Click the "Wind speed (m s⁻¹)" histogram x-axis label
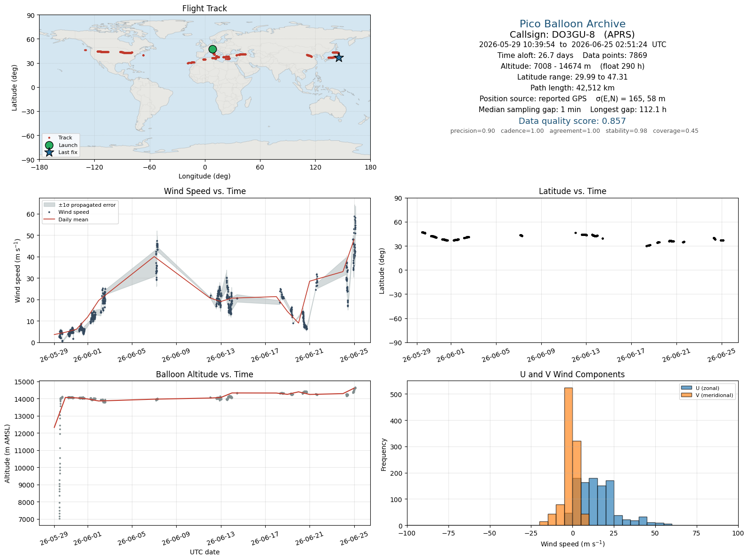This screenshot has height=560, width=749. [572, 544]
